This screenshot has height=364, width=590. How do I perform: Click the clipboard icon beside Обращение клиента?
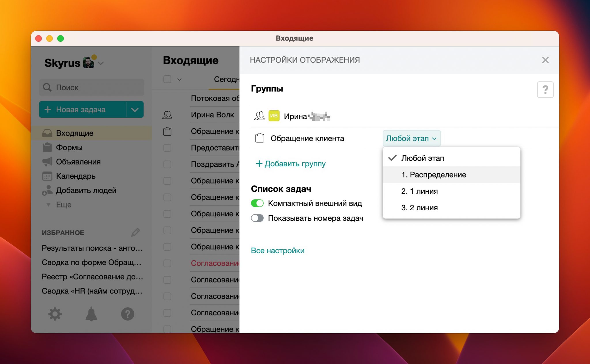(260, 138)
